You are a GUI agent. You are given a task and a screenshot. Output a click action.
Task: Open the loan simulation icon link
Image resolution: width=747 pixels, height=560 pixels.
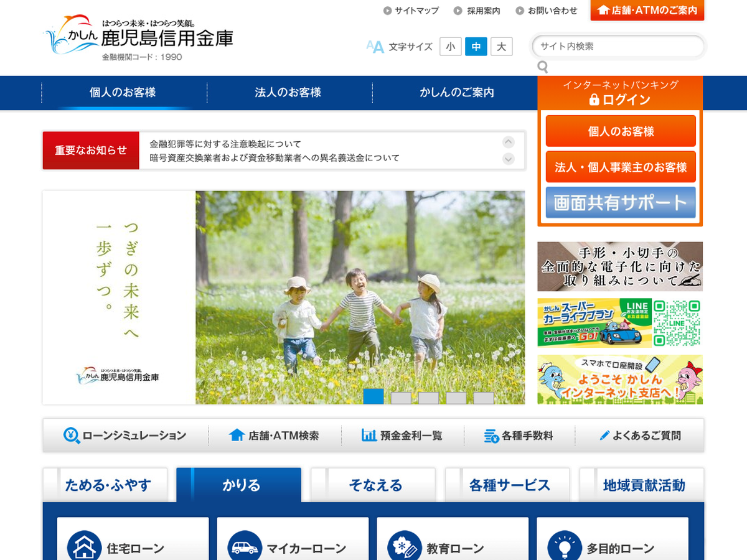[72, 436]
